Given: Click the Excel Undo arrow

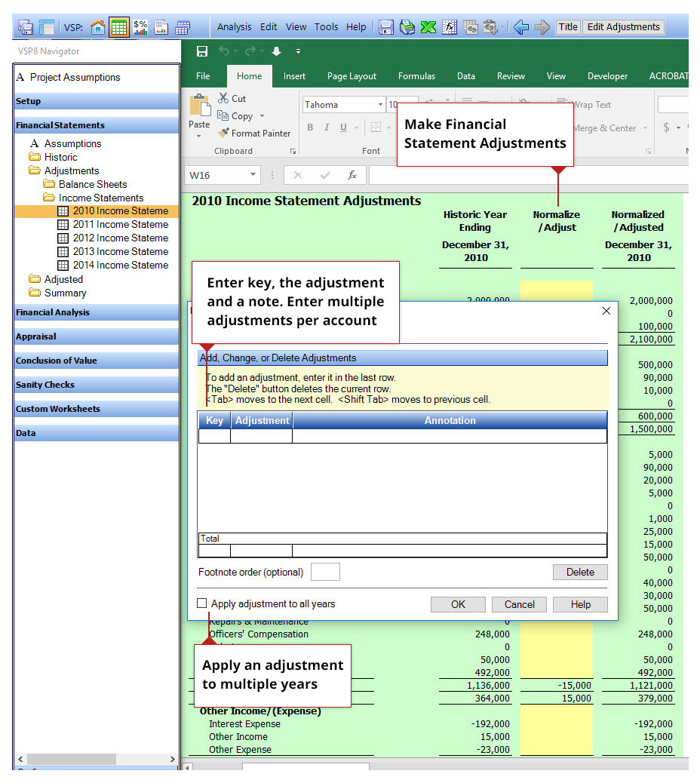Looking at the screenshot, I should 224,51.
